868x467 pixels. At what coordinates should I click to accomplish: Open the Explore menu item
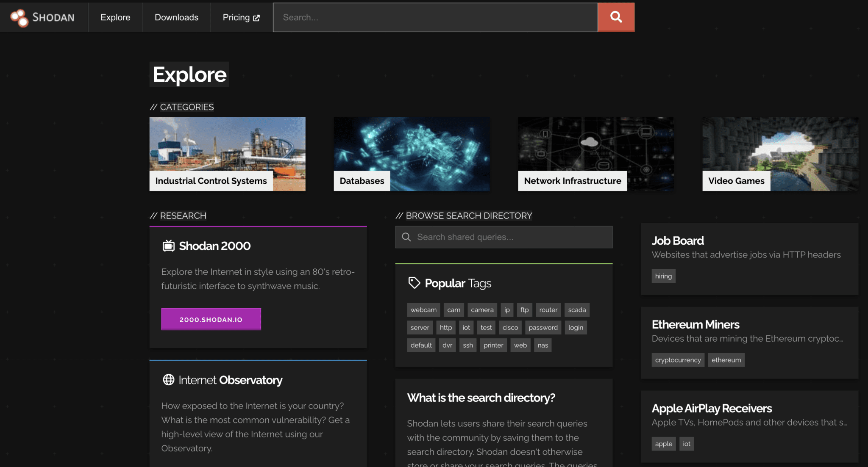click(x=115, y=17)
